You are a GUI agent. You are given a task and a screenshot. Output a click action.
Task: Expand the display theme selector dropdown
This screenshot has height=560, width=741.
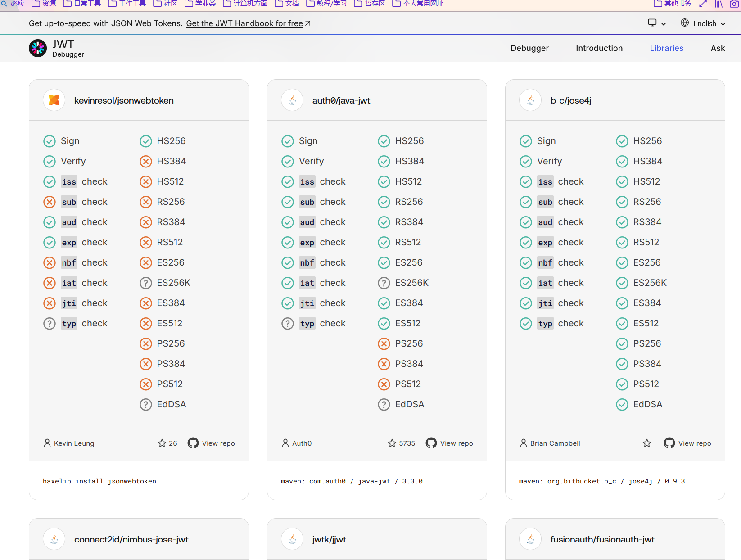pos(657,23)
